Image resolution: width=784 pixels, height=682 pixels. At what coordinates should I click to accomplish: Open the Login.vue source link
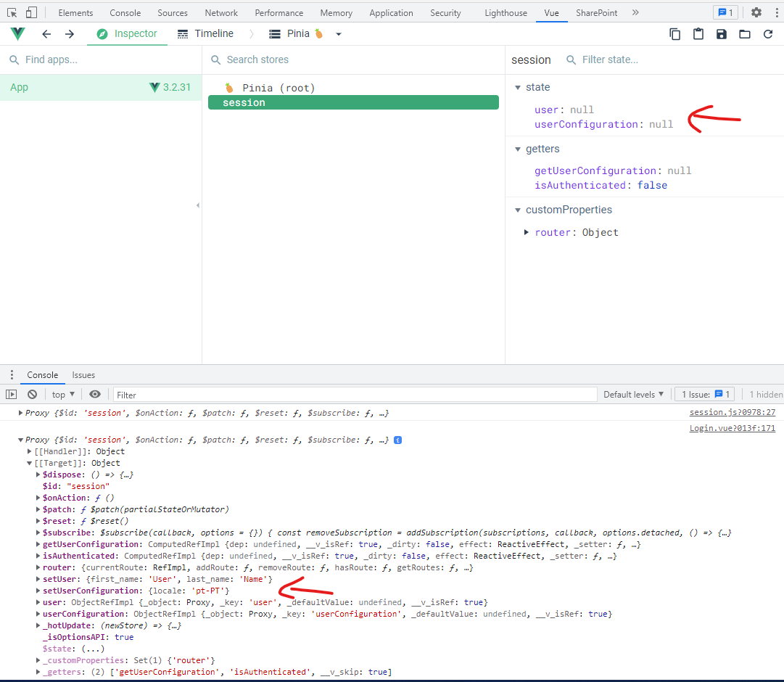pyautogui.click(x=732, y=428)
